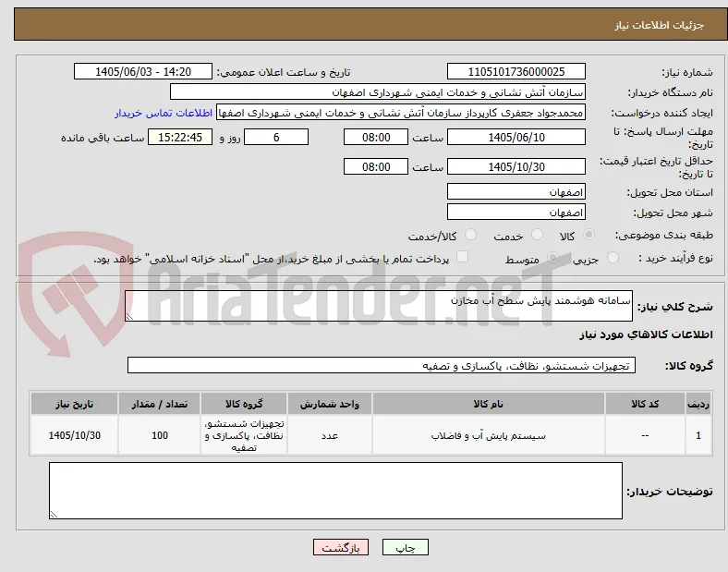Click the response deadline time 08:00 field
The height and width of the screenshot is (572, 728).
click(376, 137)
